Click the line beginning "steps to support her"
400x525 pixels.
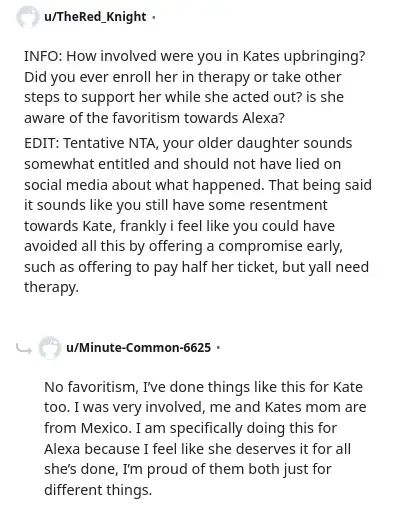coord(184,97)
